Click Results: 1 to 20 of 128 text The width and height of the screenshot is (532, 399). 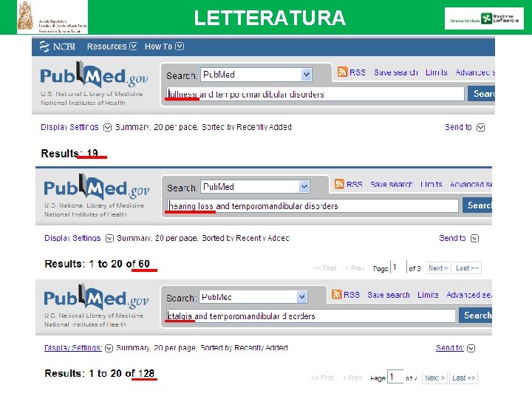[x=100, y=374]
